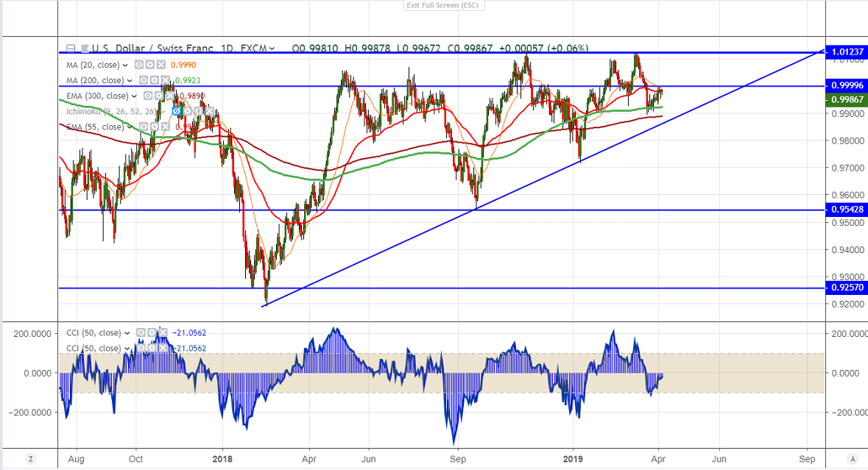
Task: Open settings for the Ichimoku indicator
Action: coord(188,111)
